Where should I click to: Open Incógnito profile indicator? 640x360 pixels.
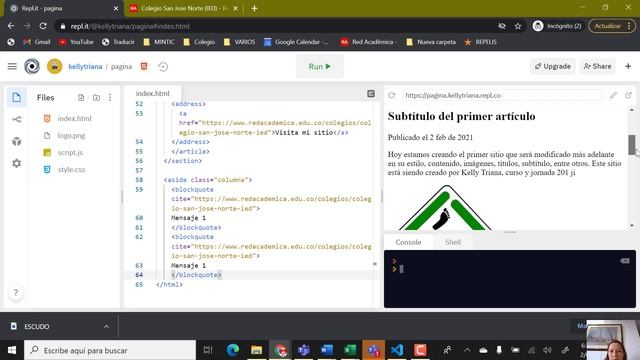[x=557, y=26]
